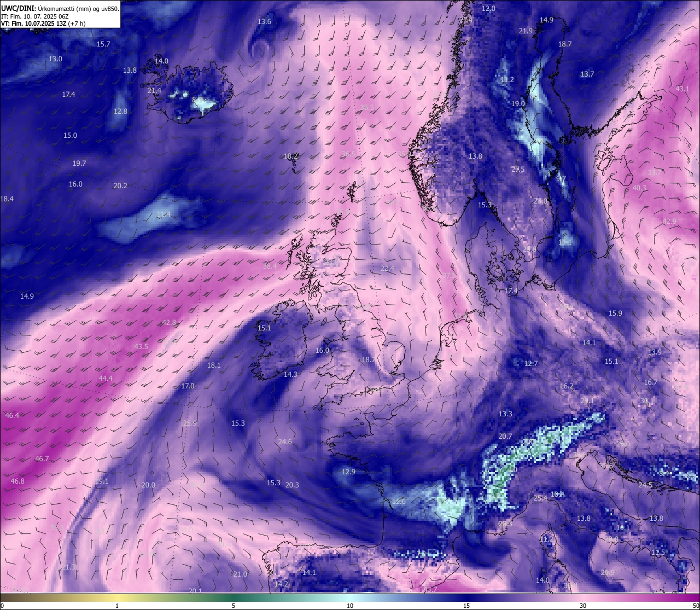
Task: Click the 5 tick on the color scale
Action: (x=234, y=606)
